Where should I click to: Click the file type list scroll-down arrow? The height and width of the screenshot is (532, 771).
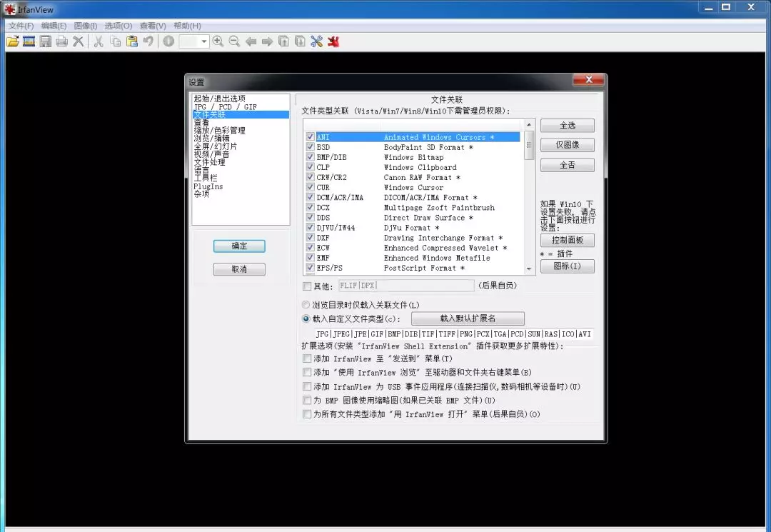529,268
